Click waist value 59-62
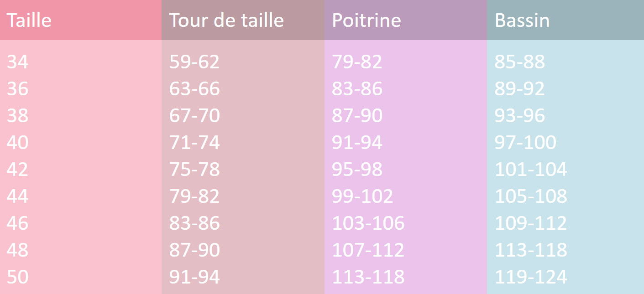This screenshot has height=294, width=644. coord(194,62)
